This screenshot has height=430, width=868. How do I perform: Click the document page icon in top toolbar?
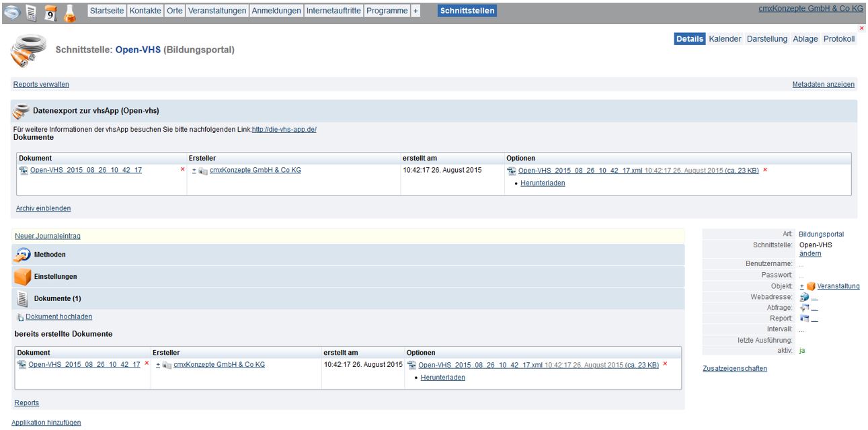click(x=31, y=12)
